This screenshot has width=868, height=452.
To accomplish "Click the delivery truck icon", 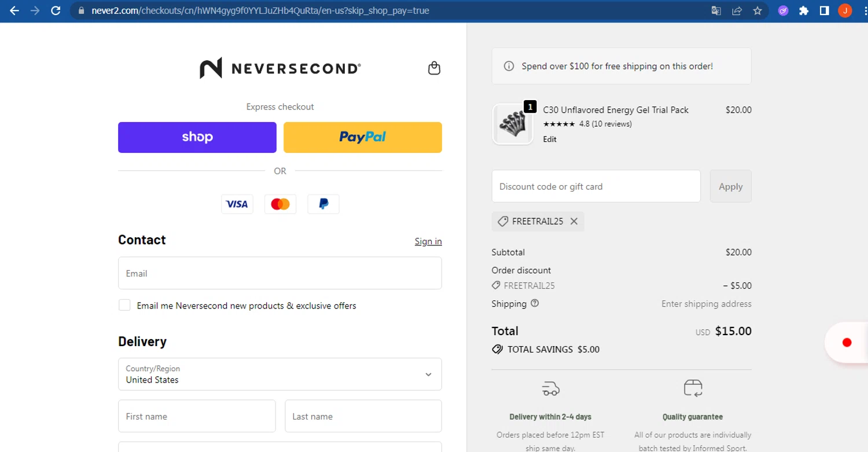I will coord(551,388).
